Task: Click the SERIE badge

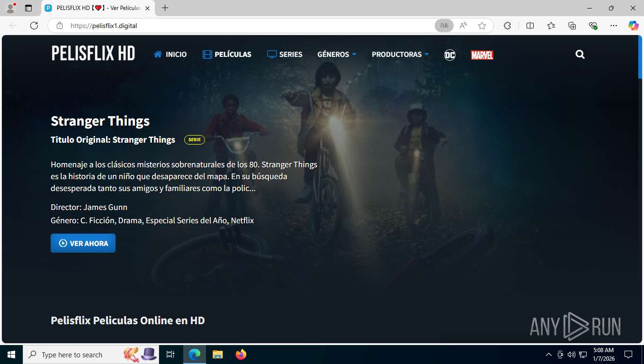Action: click(x=195, y=140)
